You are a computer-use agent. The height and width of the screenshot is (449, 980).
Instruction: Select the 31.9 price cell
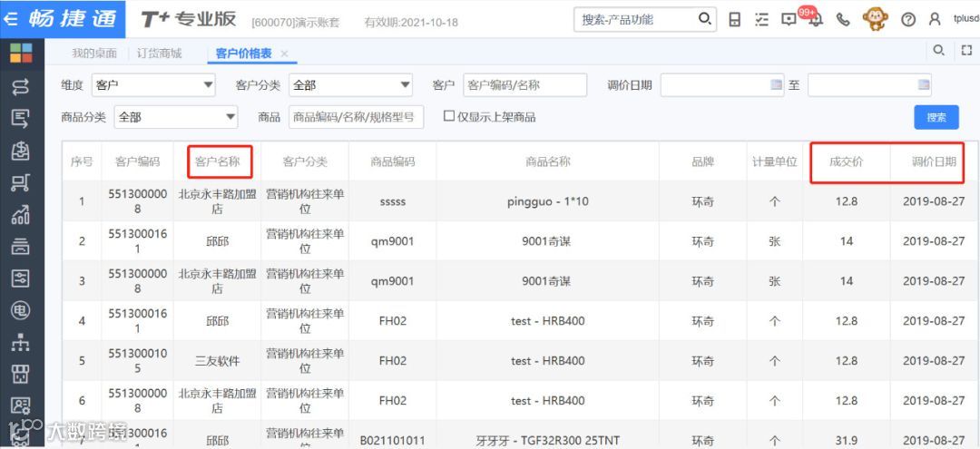[847, 440]
